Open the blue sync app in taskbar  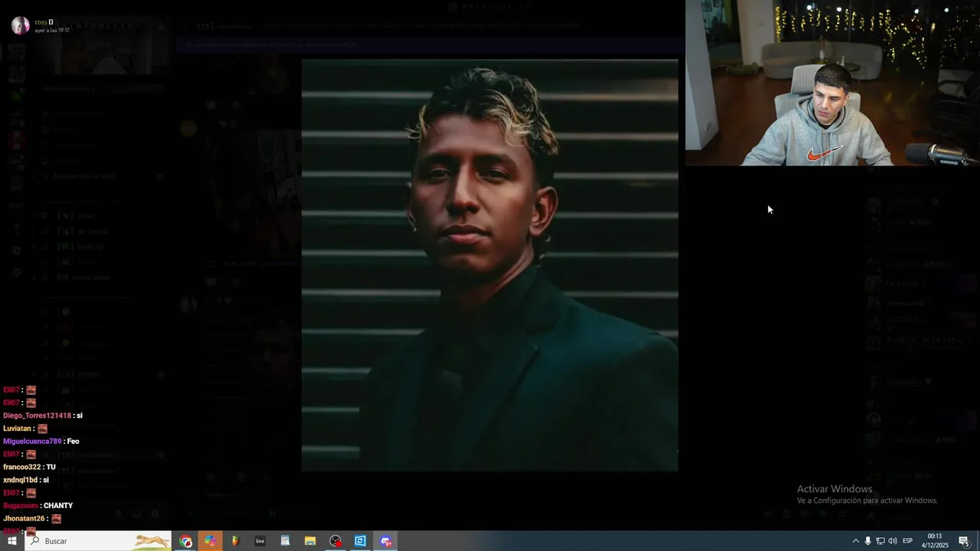click(x=360, y=541)
